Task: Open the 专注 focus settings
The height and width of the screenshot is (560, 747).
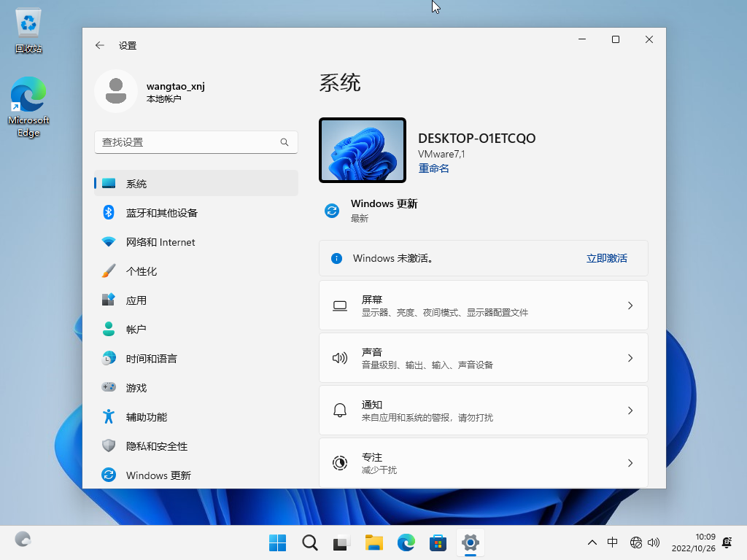Action: coord(483,463)
